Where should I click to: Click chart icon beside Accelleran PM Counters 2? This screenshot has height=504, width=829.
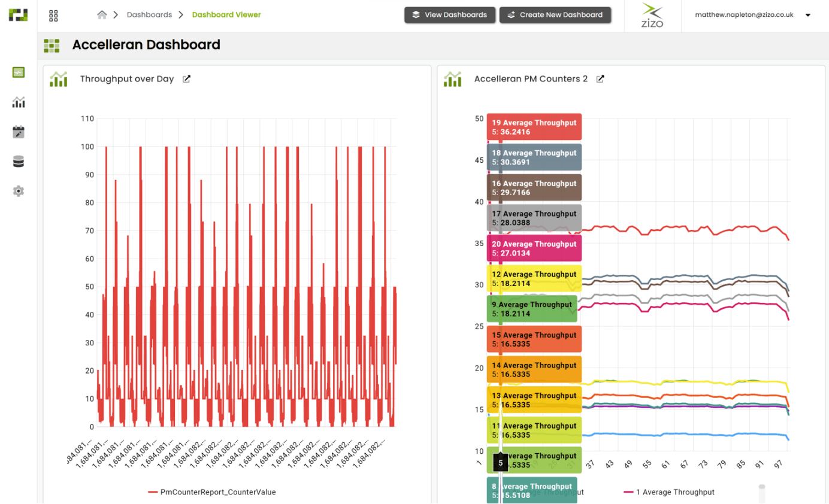coord(453,79)
